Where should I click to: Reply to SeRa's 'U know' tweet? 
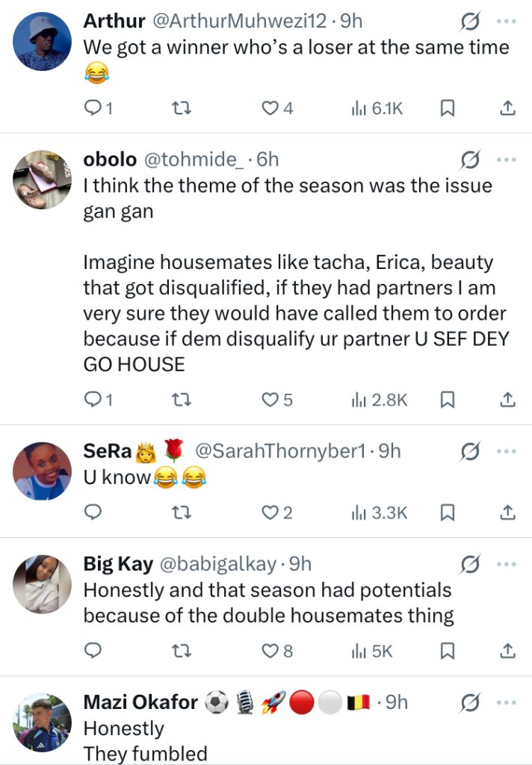[x=93, y=512]
